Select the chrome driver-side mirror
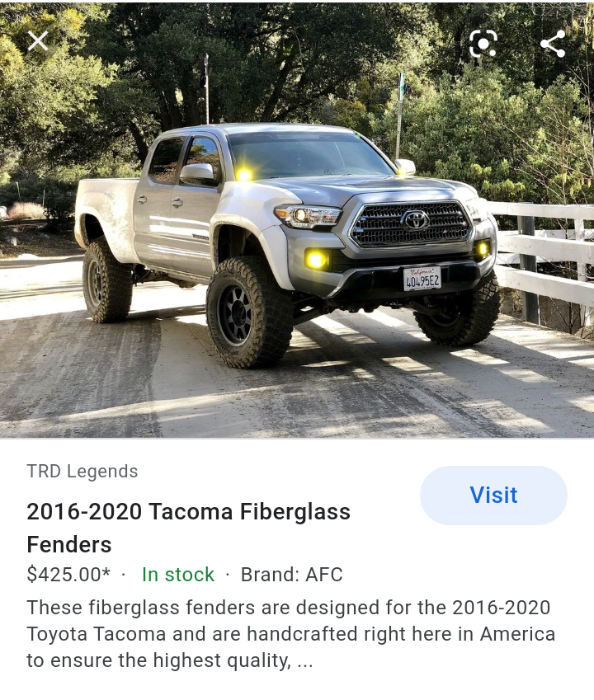 click(198, 173)
